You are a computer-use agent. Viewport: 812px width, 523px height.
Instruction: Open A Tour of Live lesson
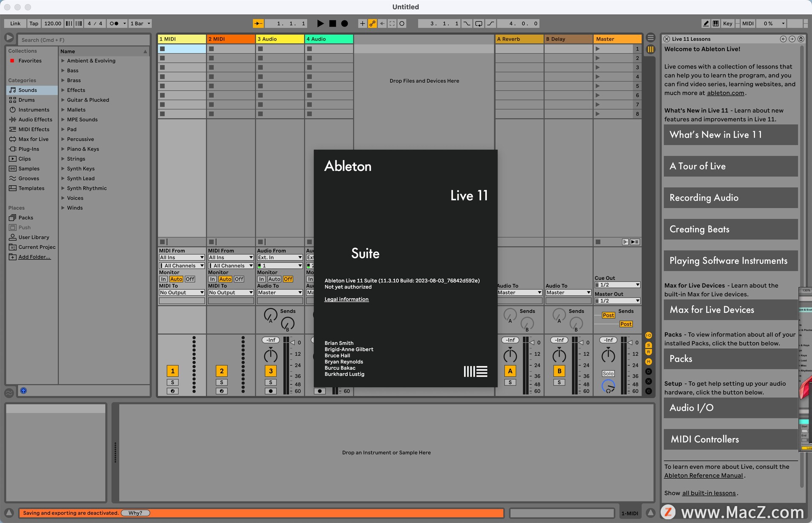coord(730,166)
